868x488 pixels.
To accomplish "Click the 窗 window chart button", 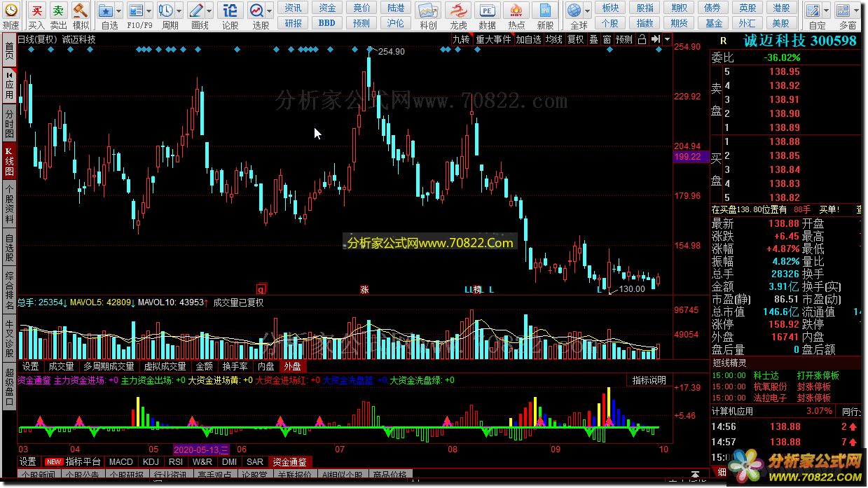I will tap(607, 39).
